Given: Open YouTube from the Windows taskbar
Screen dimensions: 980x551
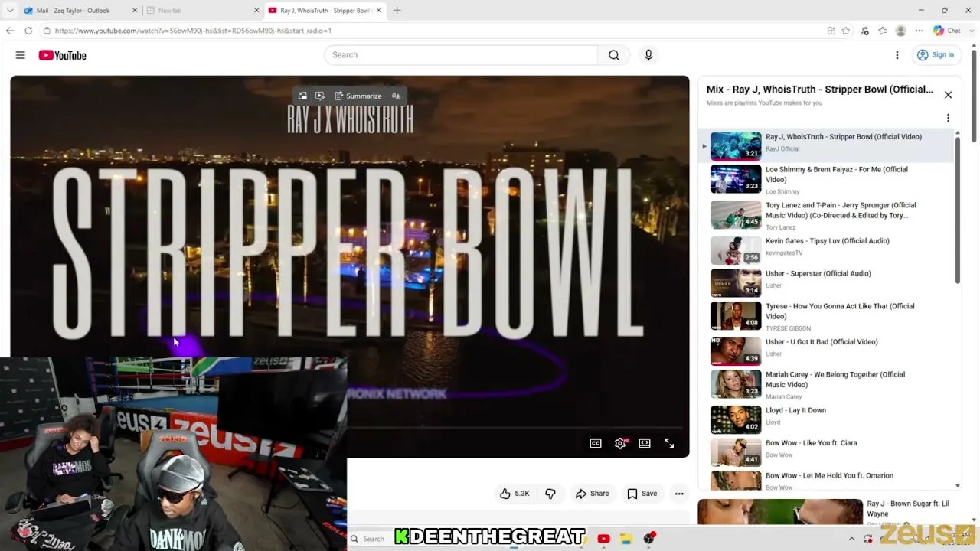Looking at the screenshot, I should coord(603,539).
